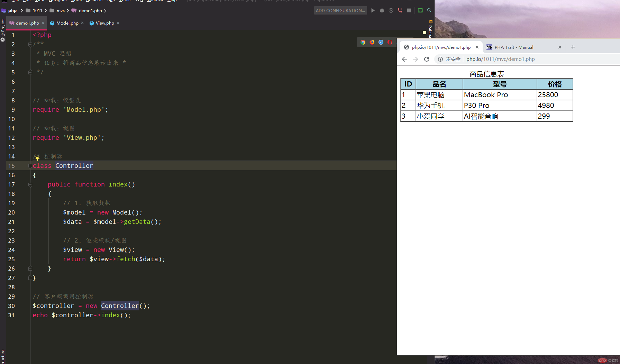Click getData method call on line 21

coord(137,222)
